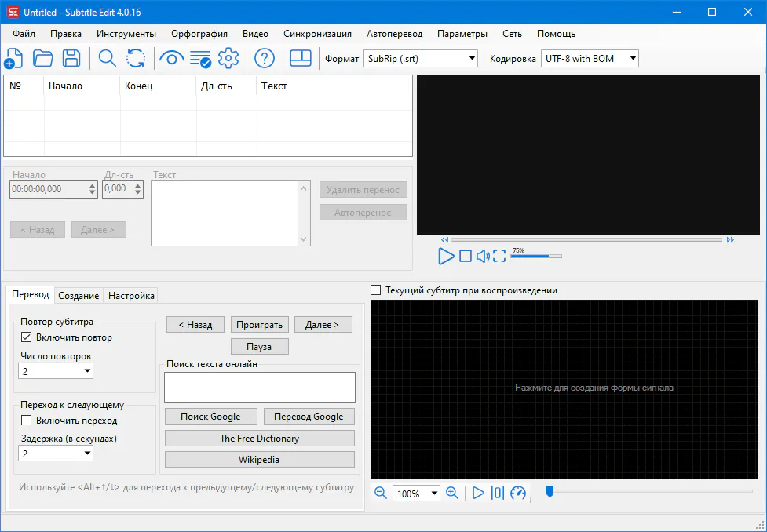Click the Перевод Google button
This screenshot has height=532, width=767.
point(309,417)
